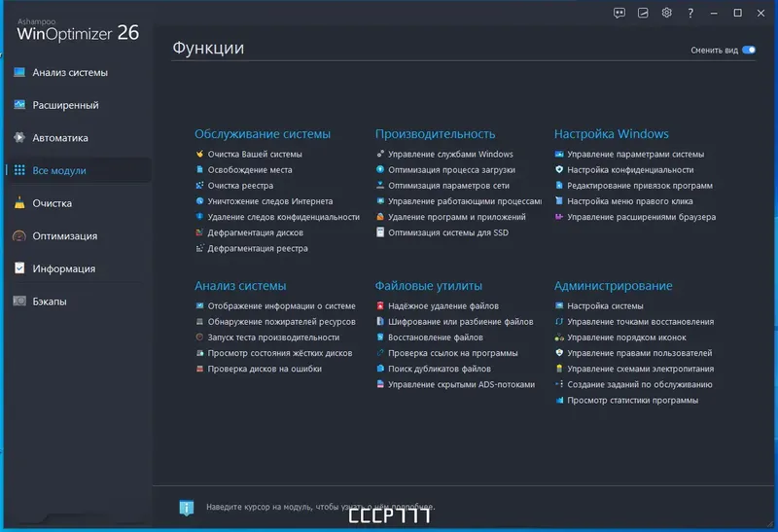Screen dimensions: 778x532
Task: Open Создание заданий по обслуживанию
Action: 640,384
